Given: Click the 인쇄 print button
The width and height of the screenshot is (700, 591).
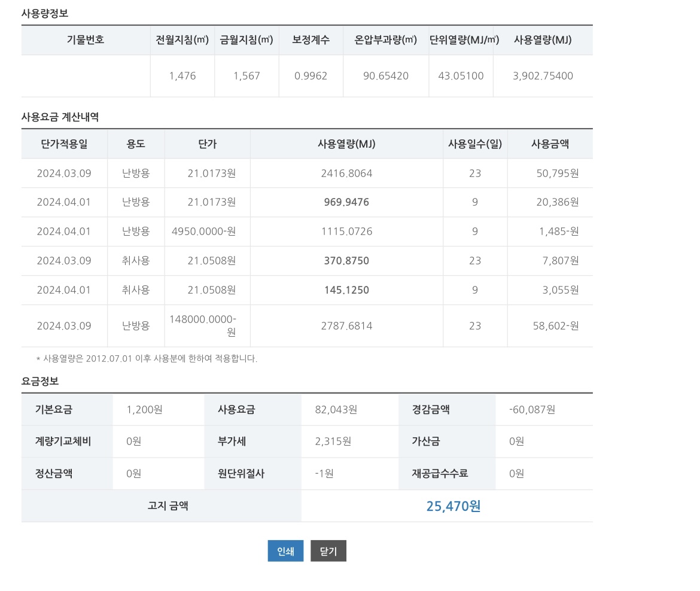Looking at the screenshot, I should 285,551.
